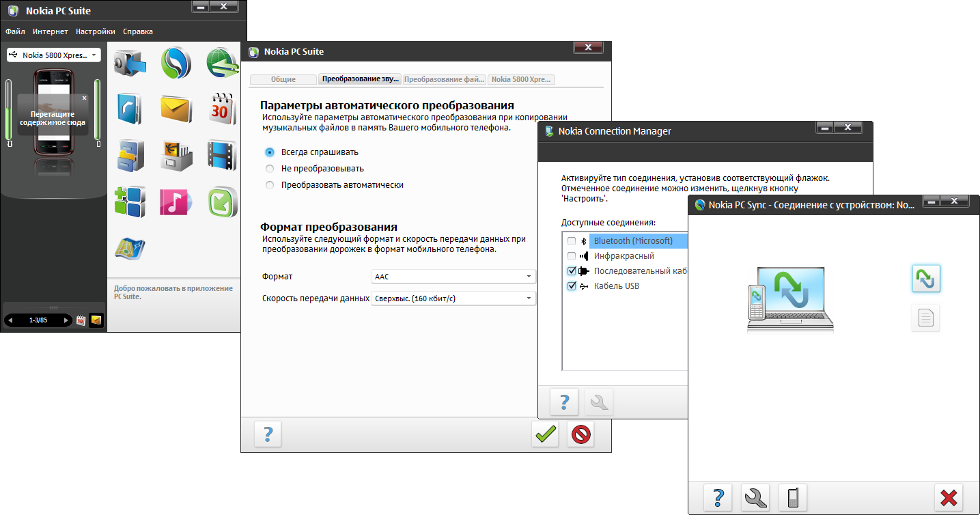This screenshot has width=980, height=515.
Task: Open the 'Справка' menu
Action: tap(138, 31)
